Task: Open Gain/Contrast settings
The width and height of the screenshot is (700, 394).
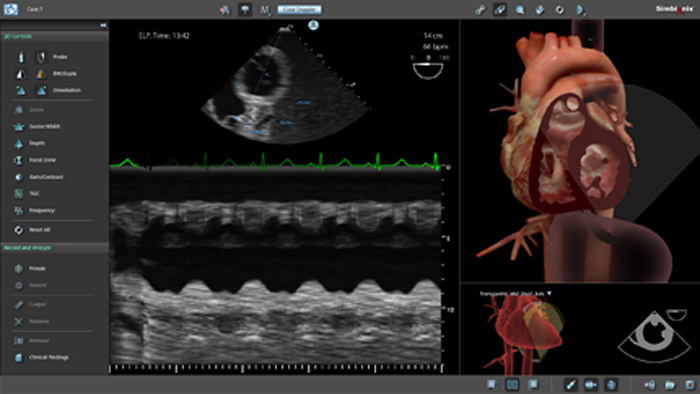Action: click(19, 177)
